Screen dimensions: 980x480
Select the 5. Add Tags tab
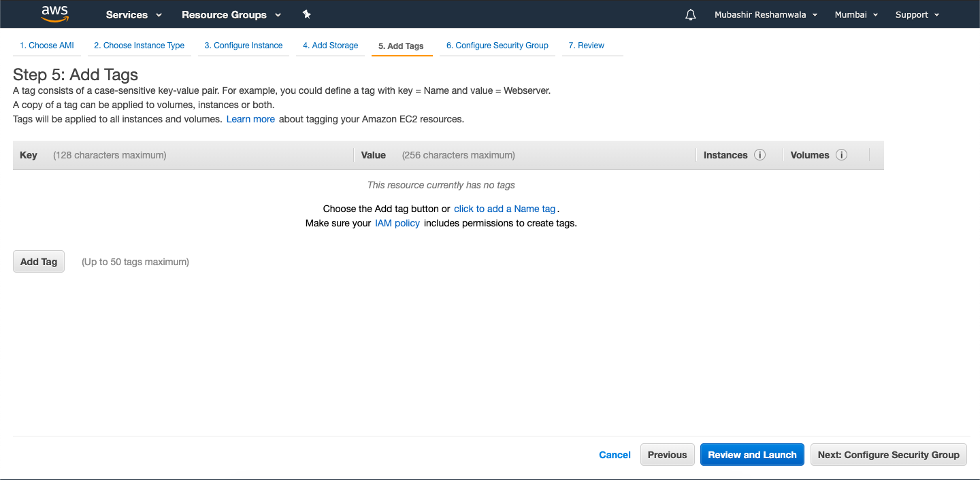[402, 46]
